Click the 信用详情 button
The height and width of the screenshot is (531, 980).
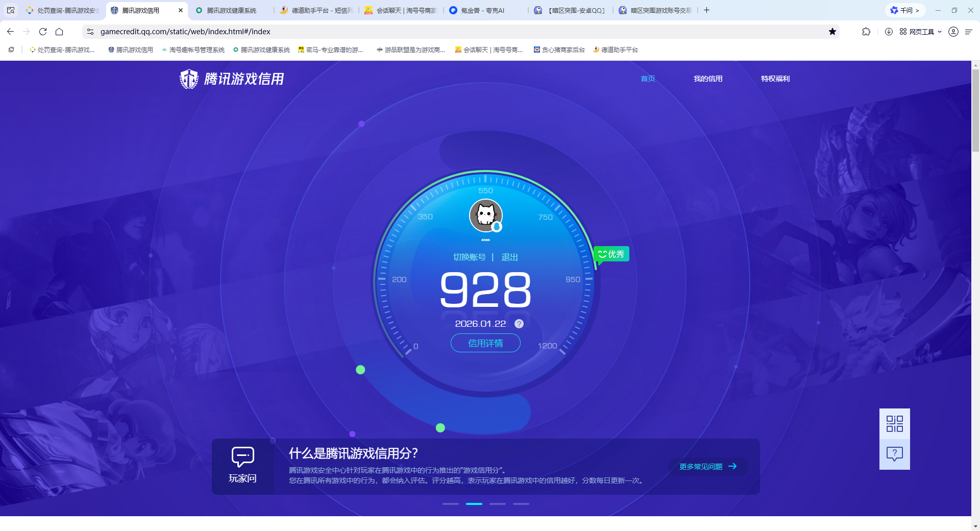(x=485, y=343)
